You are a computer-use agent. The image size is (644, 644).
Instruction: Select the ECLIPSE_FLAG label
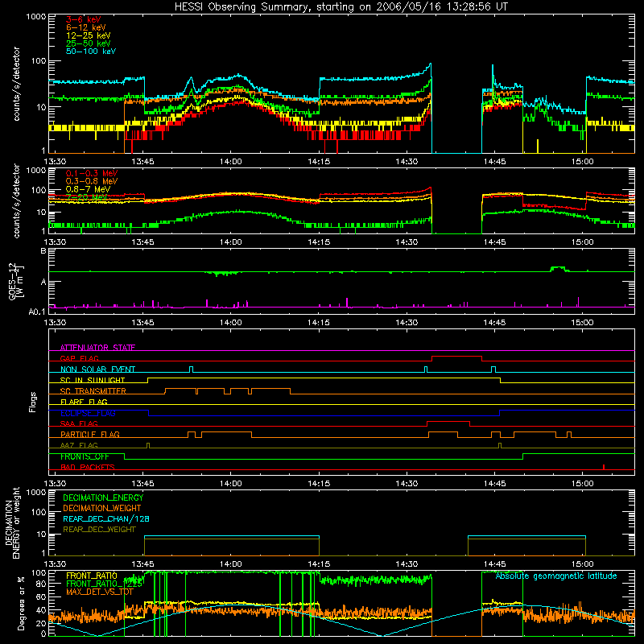click(x=88, y=413)
